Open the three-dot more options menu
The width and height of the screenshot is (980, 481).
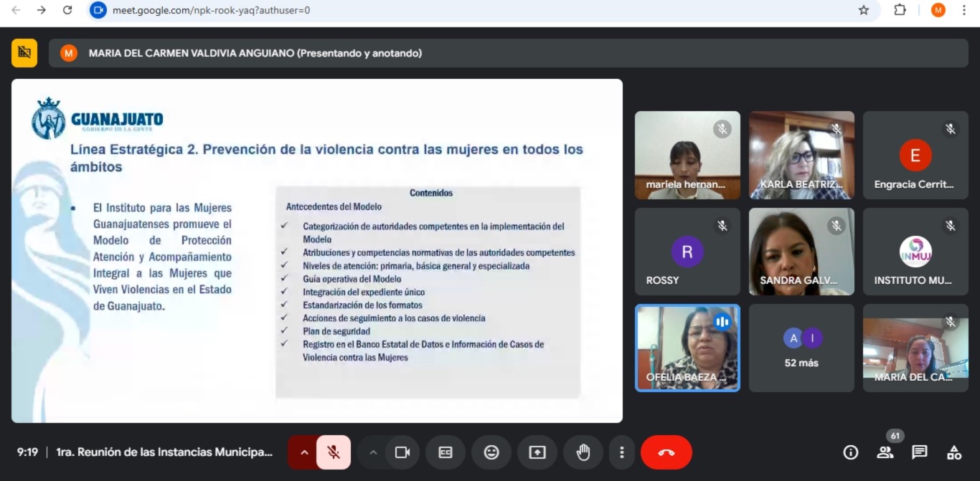tap(622, 452)
